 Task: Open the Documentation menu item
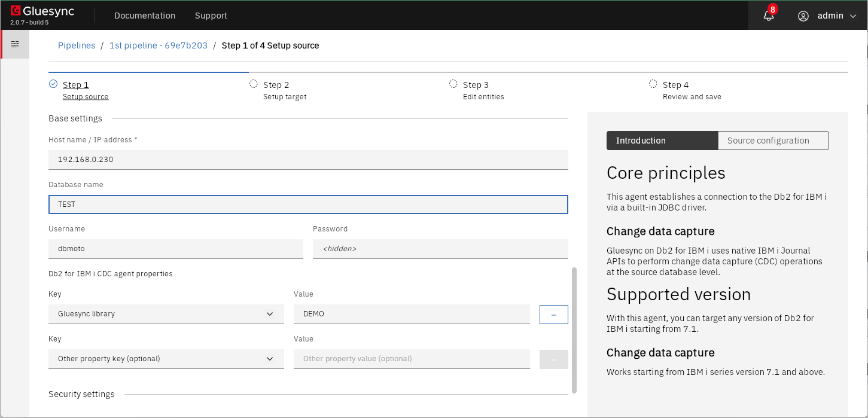coord(145,16)
